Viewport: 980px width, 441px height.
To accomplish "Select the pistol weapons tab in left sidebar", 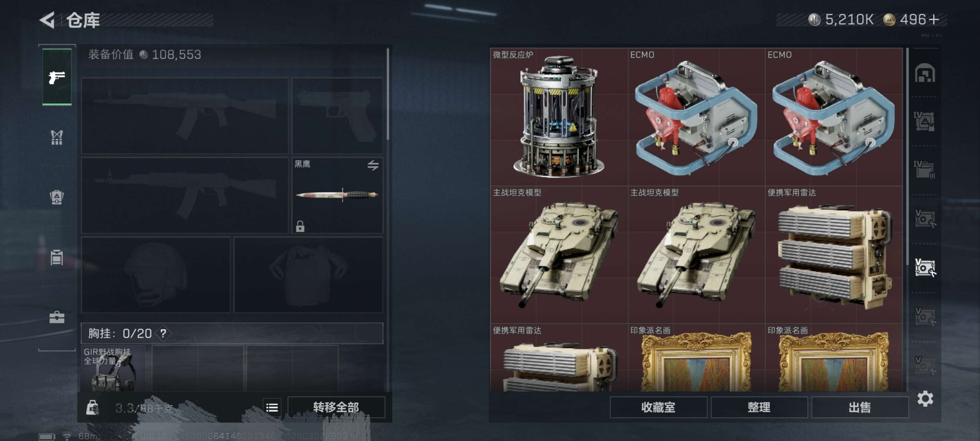I will [57, 77].
